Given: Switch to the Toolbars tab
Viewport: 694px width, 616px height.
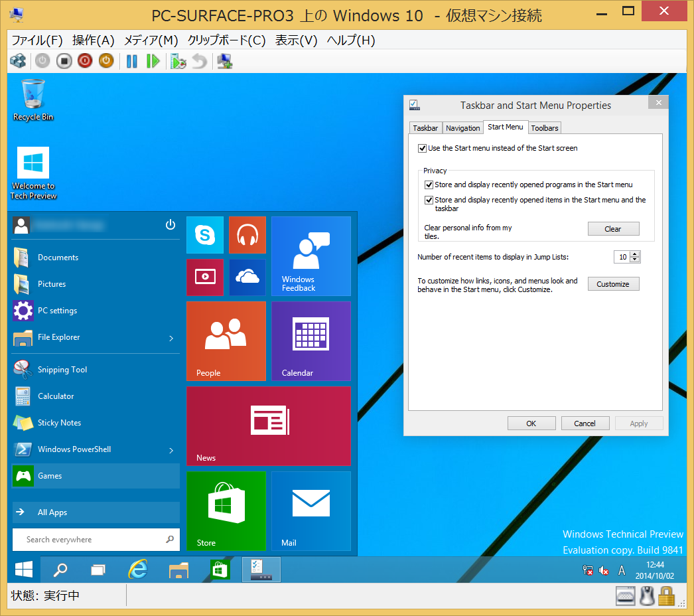Looking at the screenshot, I should coord(545,128).
